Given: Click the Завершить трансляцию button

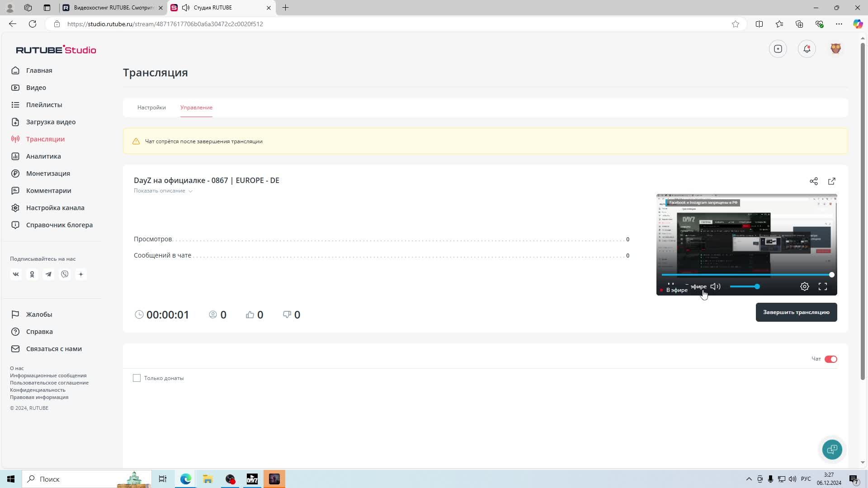Looking at the screenshot, I should point(796,312).
